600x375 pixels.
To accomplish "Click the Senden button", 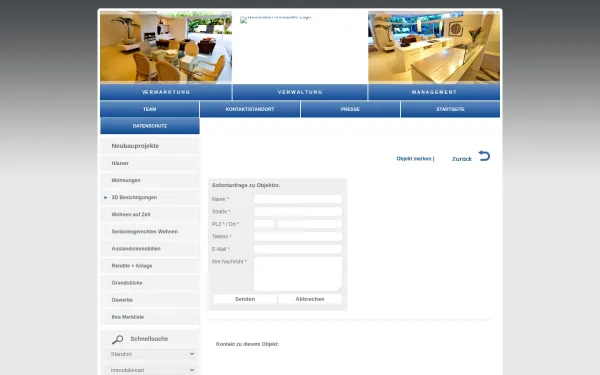I will [245, 299].
